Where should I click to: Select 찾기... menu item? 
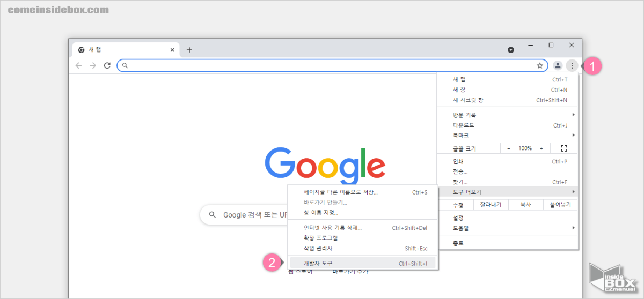click(508, 182)
